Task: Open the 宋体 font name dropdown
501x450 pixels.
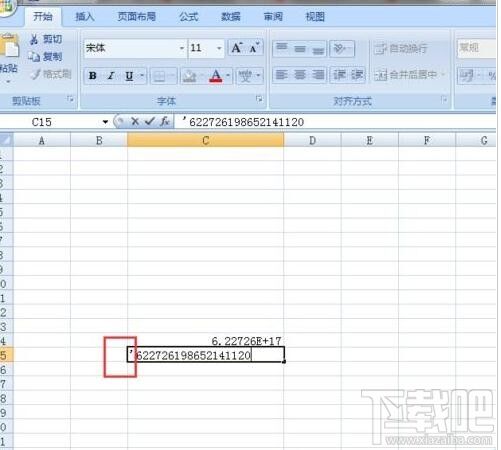Action: coord(182,48)
